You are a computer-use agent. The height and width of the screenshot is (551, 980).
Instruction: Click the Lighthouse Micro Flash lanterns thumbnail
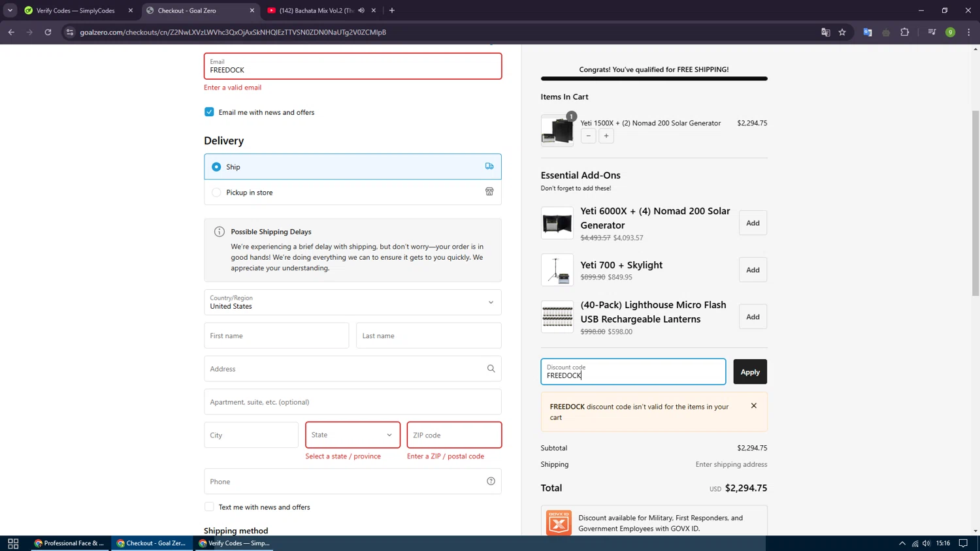557,317
